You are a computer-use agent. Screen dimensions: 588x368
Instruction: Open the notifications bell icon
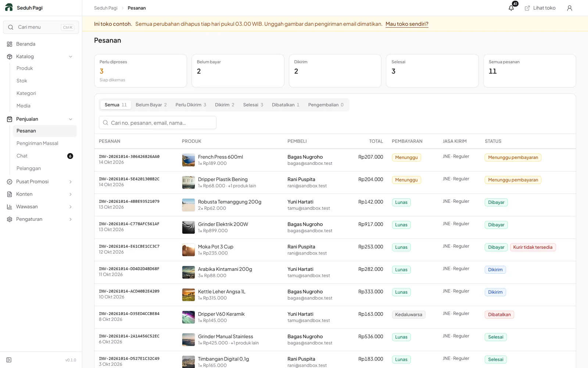tap(511, 8)
